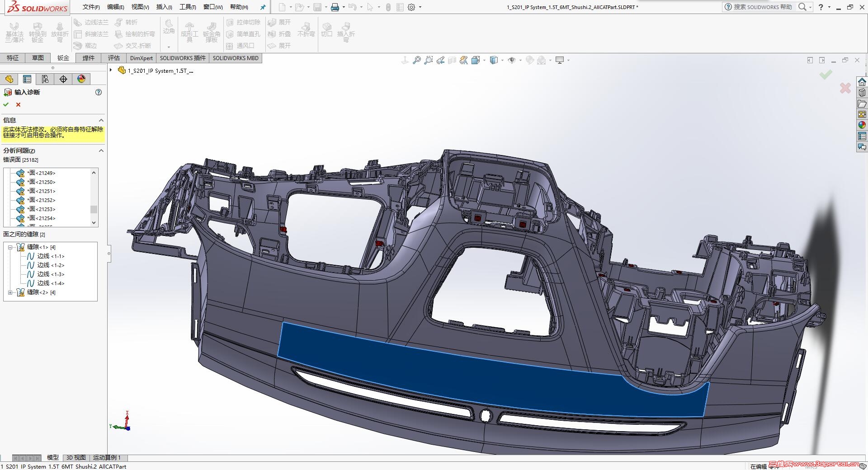The width and height of the screenshot is (868, 470).
Task: Open the Dynamic Annotation Views icon
Action: [x=464, y=60]
